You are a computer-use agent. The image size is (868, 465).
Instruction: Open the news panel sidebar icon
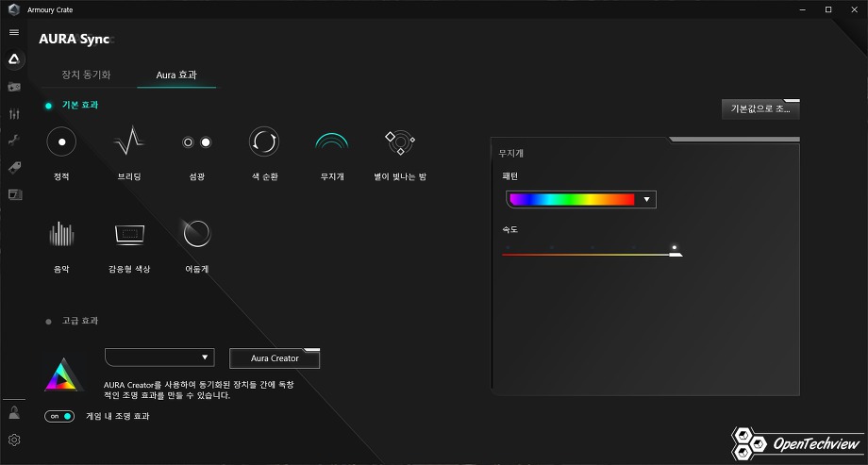(x=15, y=194)
